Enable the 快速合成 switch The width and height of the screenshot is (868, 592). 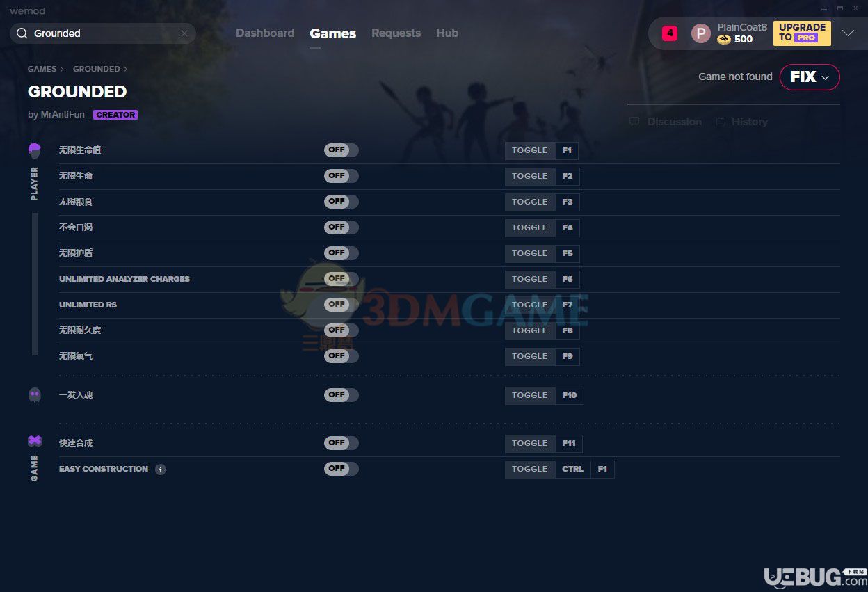341,443
